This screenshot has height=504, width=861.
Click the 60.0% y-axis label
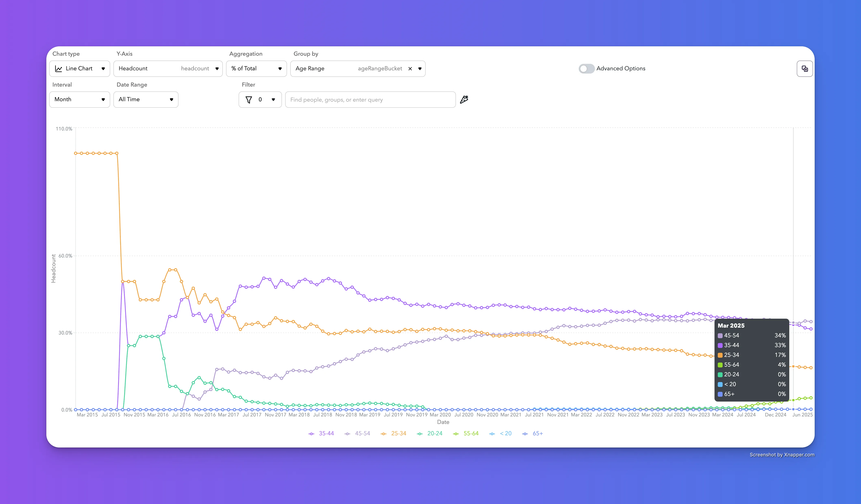point(65,256)
